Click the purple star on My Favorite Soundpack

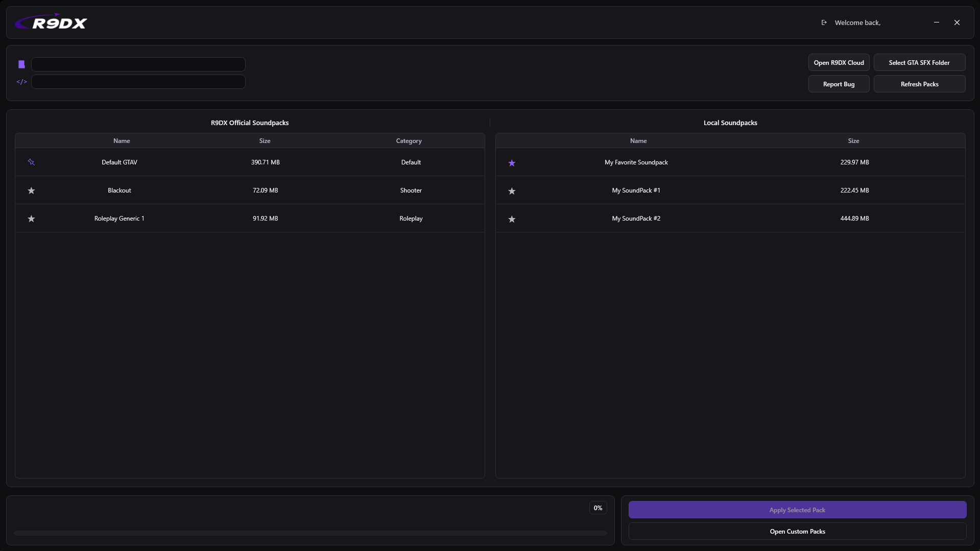512,163
